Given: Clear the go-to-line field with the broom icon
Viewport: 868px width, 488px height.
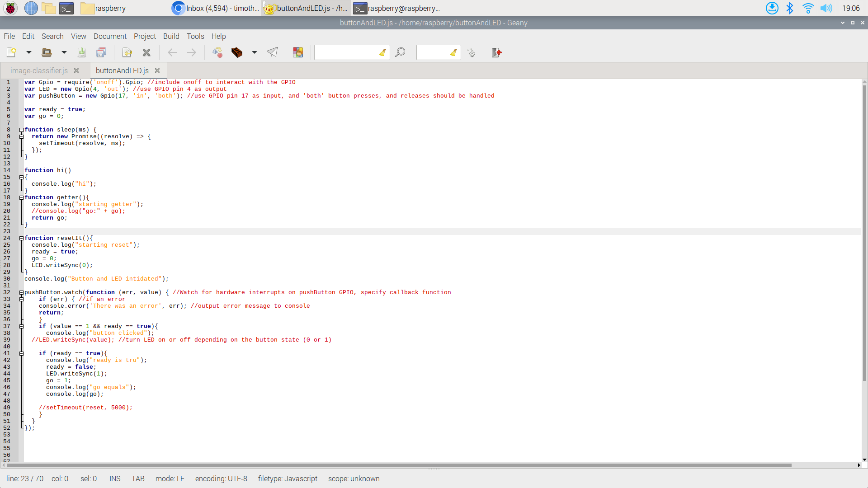Looking at the screenshot, I should click(x=453, y=52).
